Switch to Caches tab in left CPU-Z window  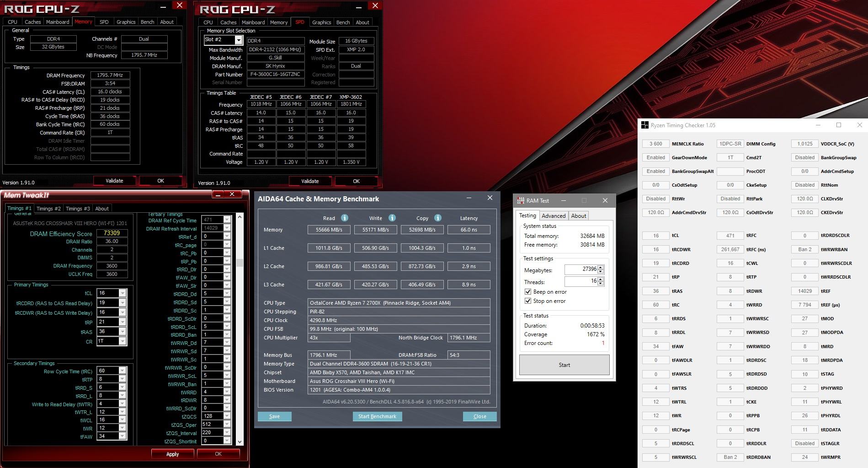tap(32, 22)
